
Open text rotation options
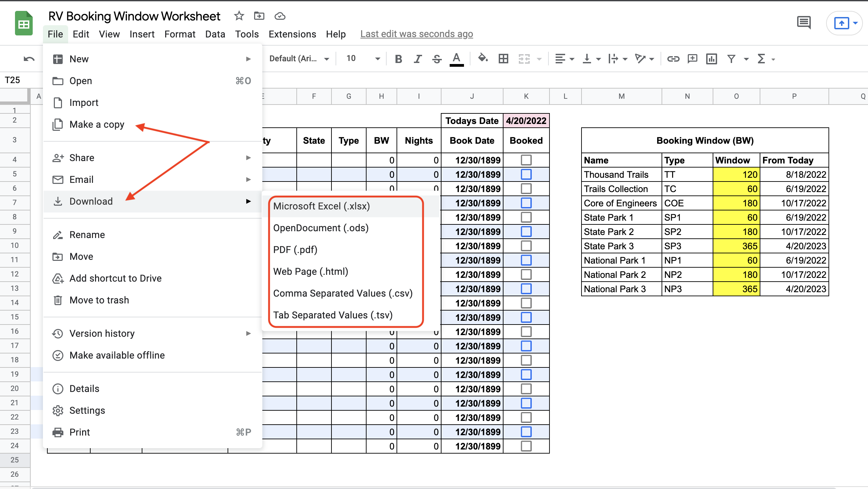644,59
